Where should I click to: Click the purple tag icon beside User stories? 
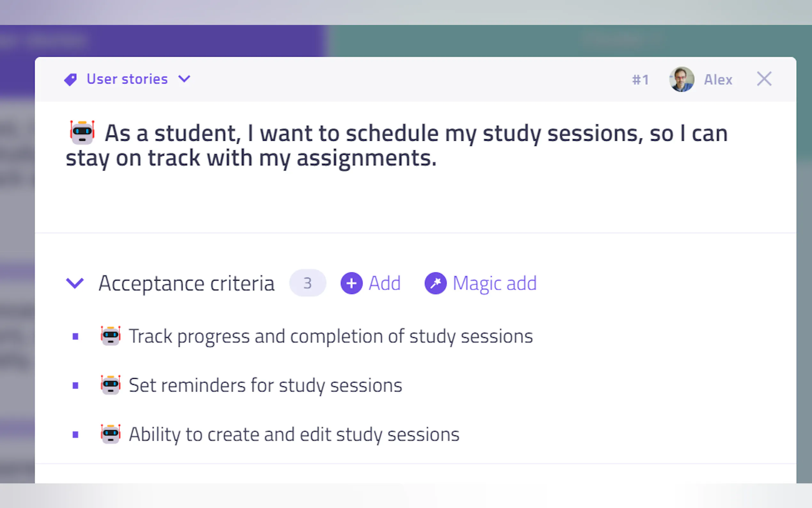71,80
